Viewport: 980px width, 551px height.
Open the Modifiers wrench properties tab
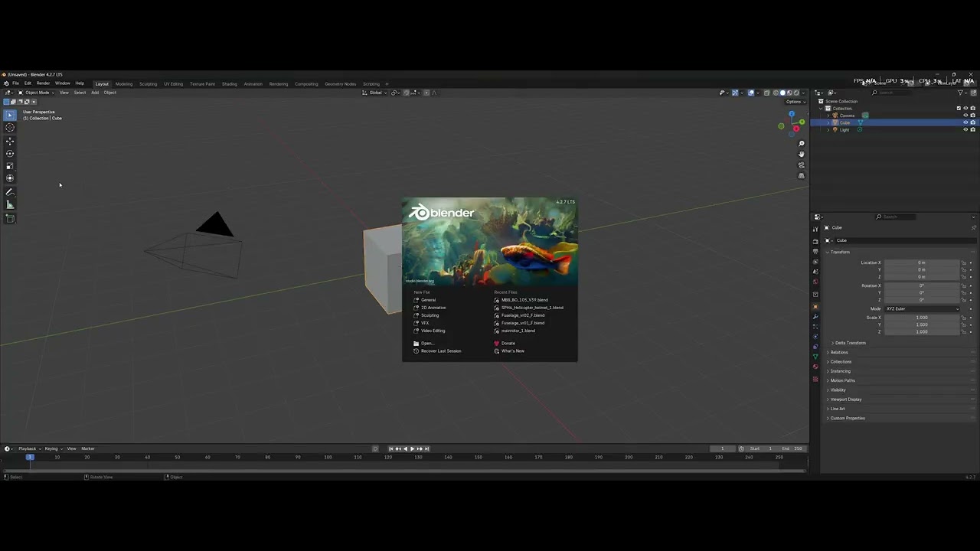(x=815, y=317)
